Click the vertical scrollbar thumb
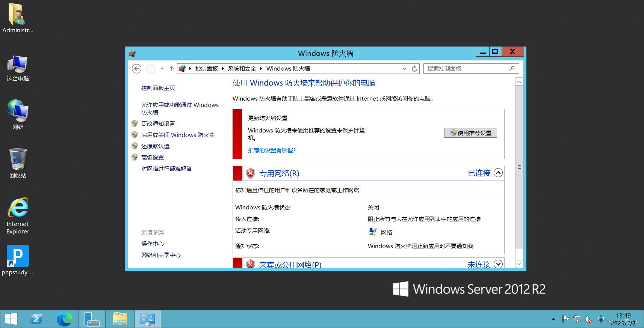644x328 pixels. 519,167
